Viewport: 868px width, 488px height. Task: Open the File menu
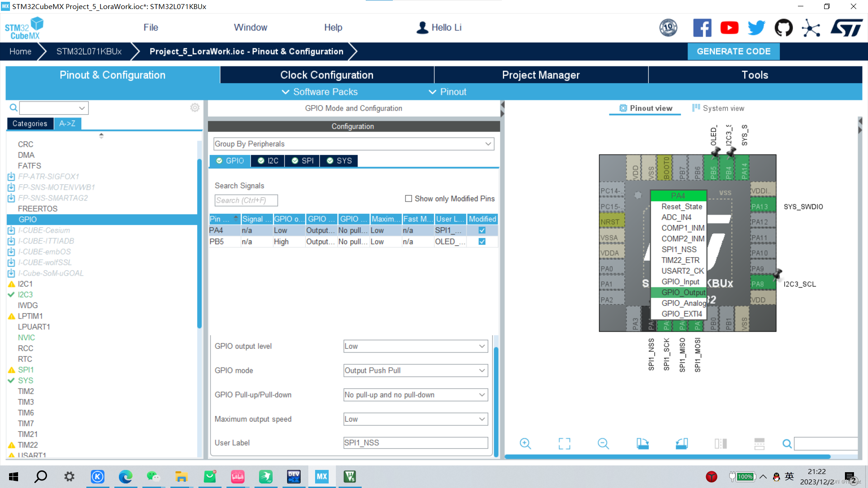point(151,28)
